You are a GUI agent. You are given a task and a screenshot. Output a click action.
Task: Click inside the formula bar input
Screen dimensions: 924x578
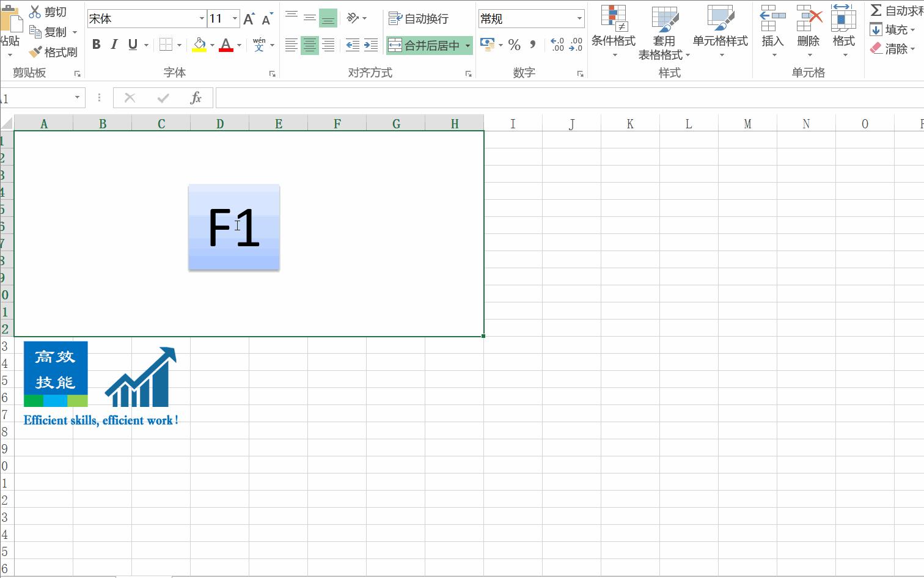[x=550, y=98]
